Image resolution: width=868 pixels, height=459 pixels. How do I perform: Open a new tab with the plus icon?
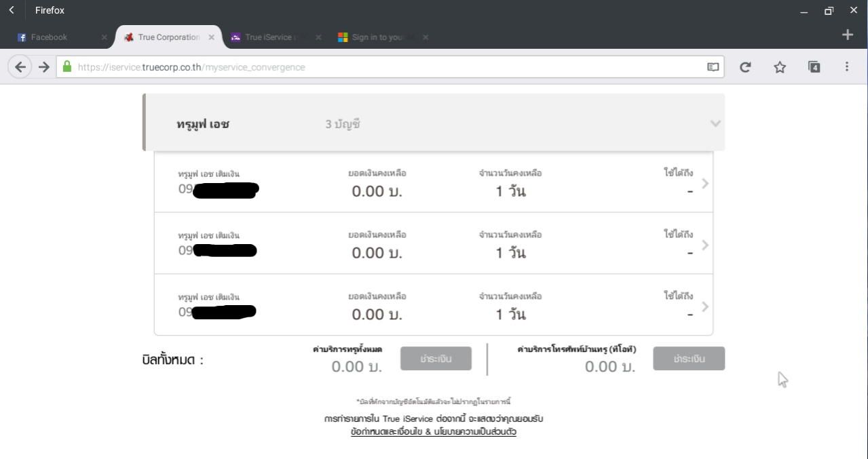[848, 35]
